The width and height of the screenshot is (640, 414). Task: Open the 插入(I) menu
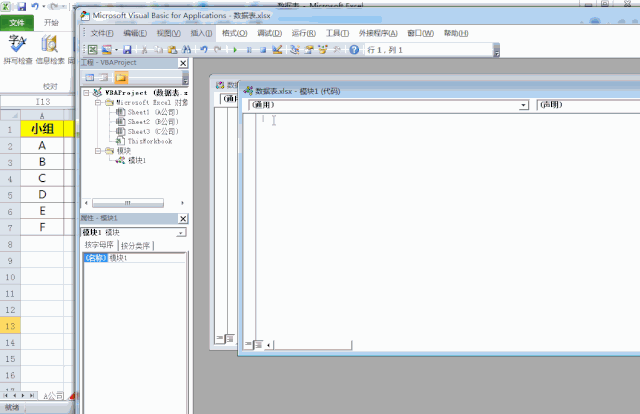(201, 33)
